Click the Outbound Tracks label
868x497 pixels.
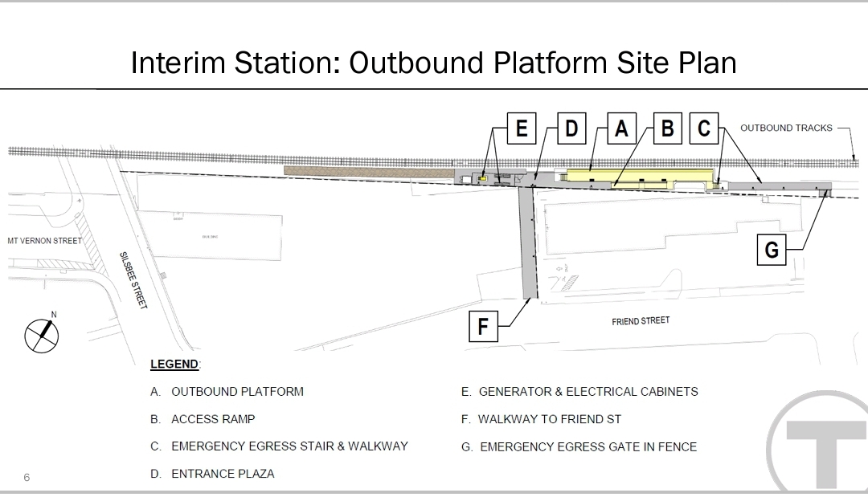pos(786,128)
